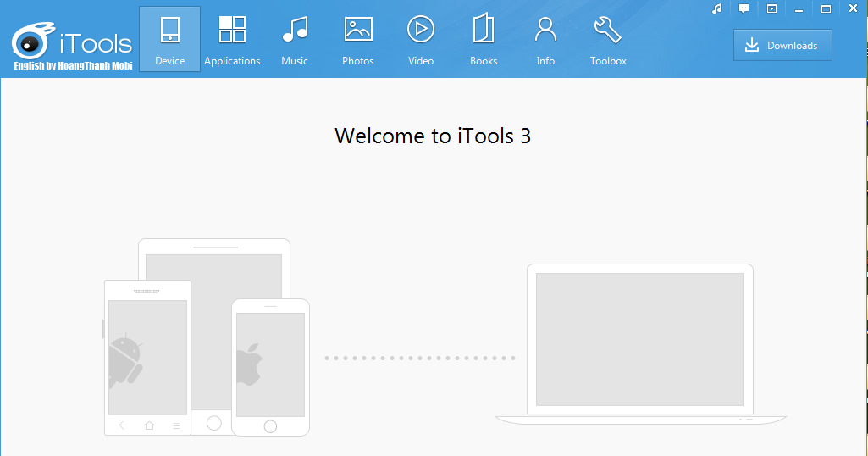Open the title bar dropdown menu icon
This screenshot has height=456, width=868.
(771, 8)
